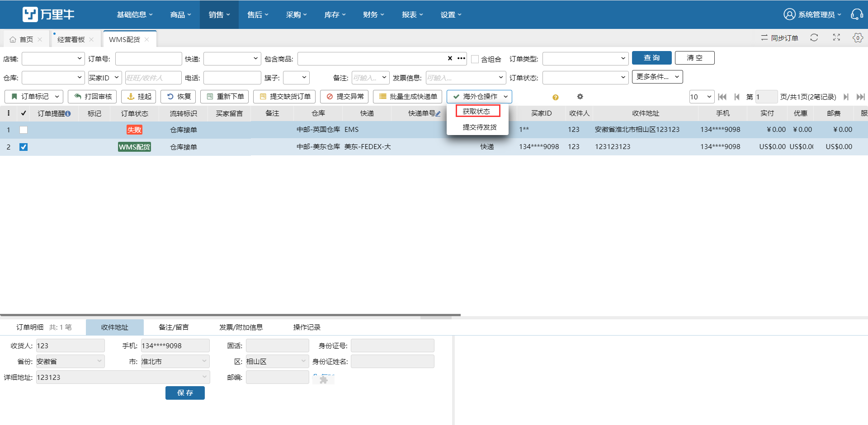Go to last page arrow icon

[x=861, y=97]
